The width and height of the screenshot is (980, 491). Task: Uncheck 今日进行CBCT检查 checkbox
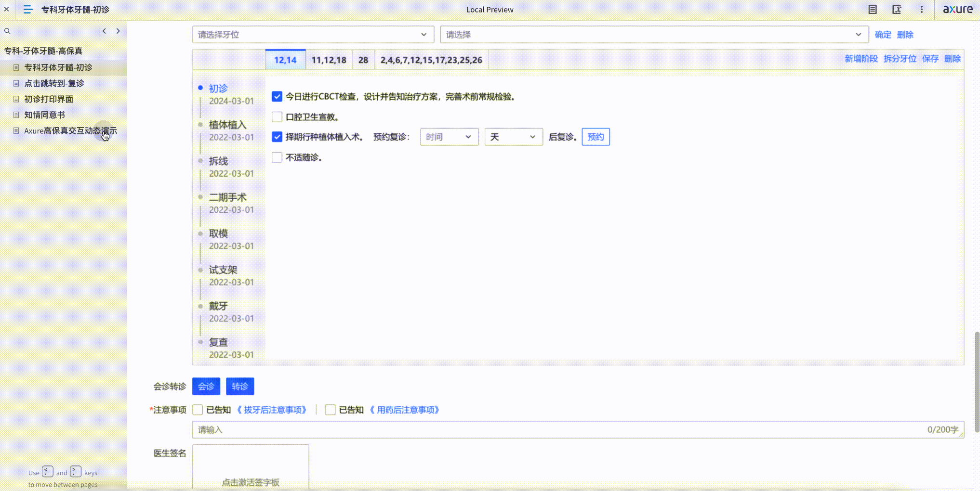coord(277,96)
